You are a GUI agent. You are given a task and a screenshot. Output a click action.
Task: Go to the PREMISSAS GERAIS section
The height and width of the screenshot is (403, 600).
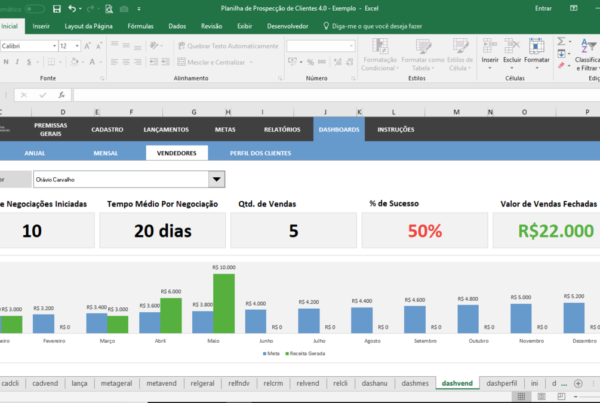[x=51, y=129]
